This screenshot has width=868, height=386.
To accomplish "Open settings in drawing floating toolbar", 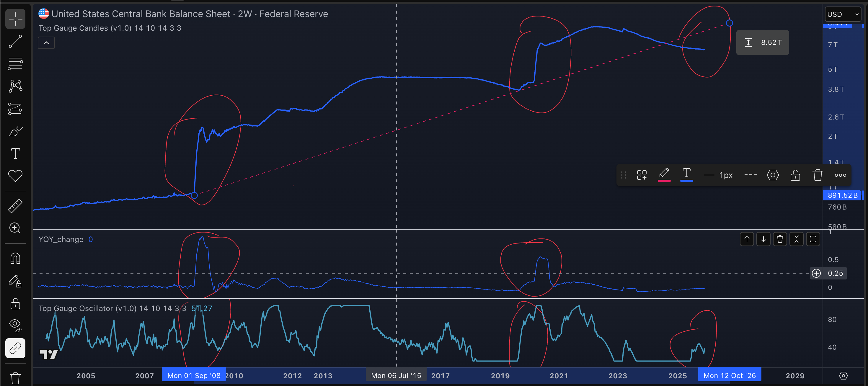I will pos(773,175).
